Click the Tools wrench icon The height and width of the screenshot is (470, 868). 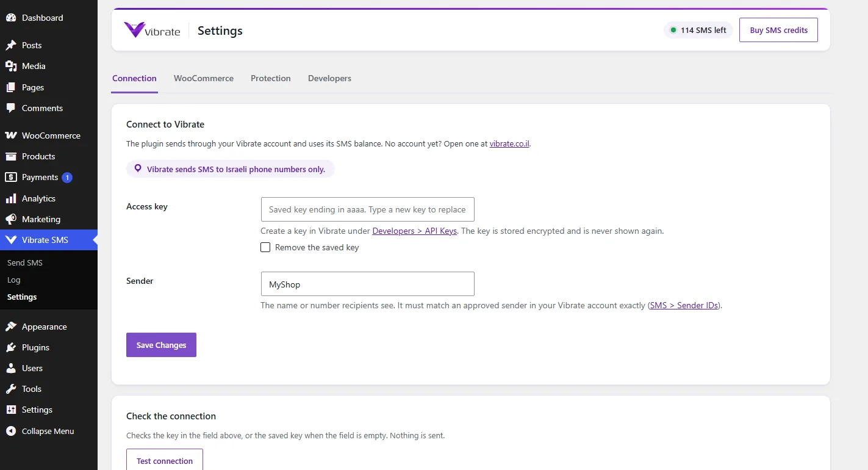click(11, 389)
